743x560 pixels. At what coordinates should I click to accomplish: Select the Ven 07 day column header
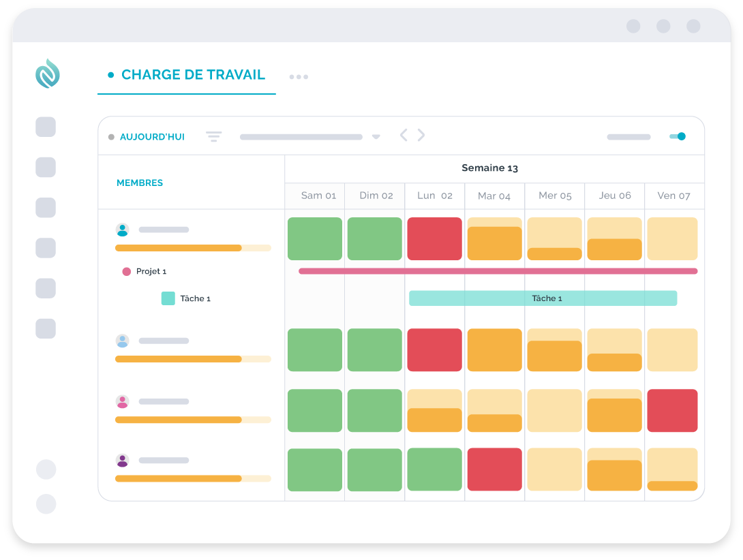(x=673, y=196)
